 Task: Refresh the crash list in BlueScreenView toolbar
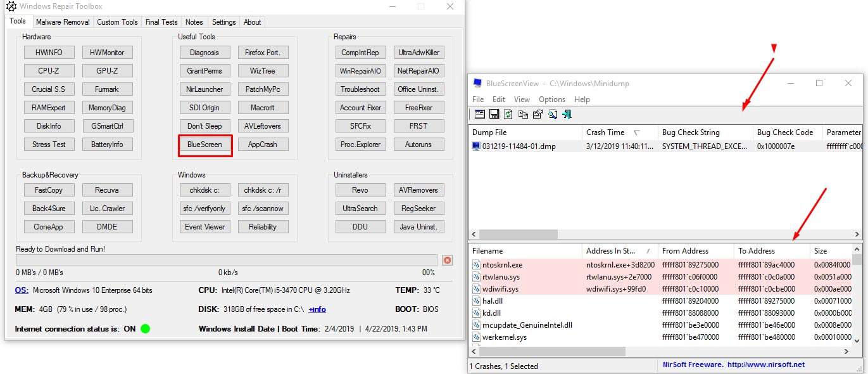coord(508,114)
